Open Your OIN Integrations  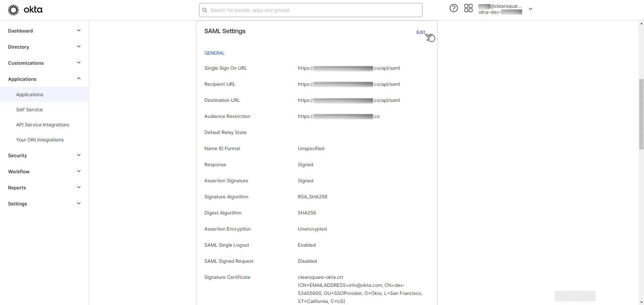(40, 140)
